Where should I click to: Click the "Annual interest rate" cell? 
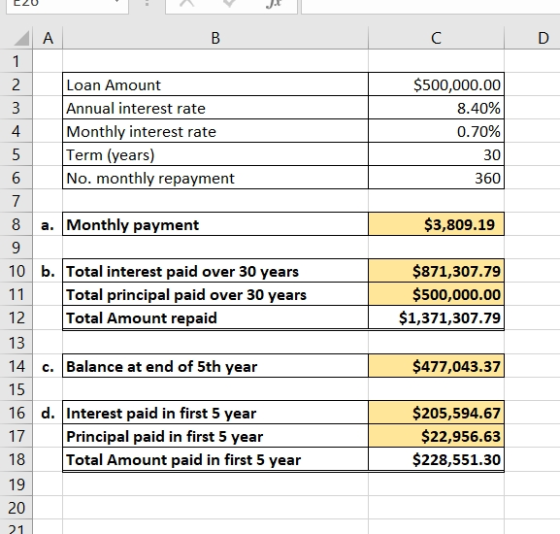215,108
